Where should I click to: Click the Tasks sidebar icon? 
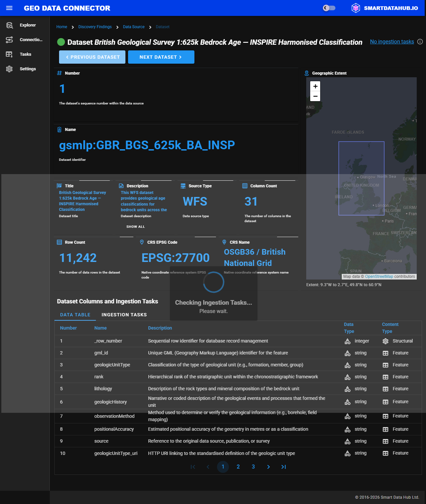point(9,54)
